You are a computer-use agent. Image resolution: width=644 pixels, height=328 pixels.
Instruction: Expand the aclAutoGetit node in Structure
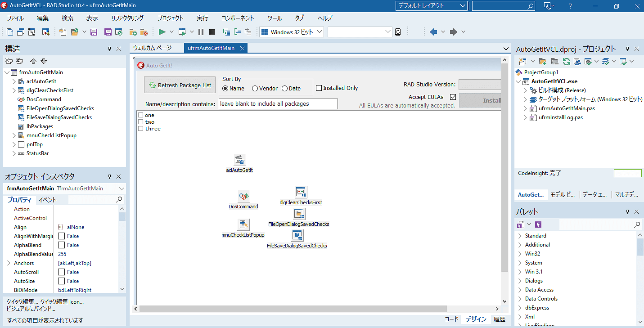[14, 81]
